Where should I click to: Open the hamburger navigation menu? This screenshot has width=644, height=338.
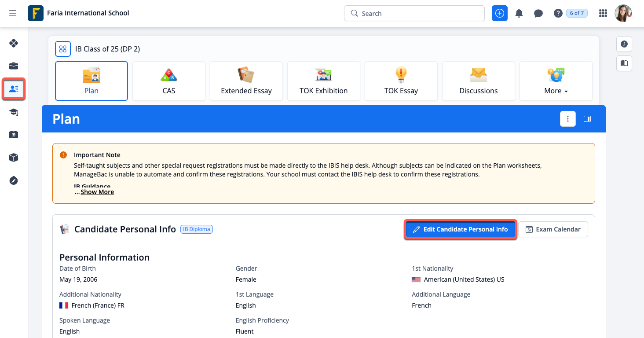pyautogui.click(x=13, y=13)
